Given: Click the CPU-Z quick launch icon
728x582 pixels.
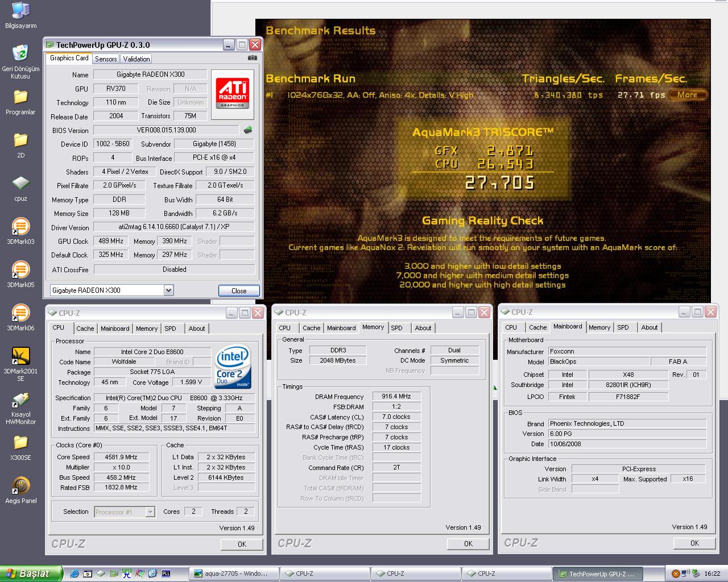Looking at the screenshot, I should click(100, 573).
